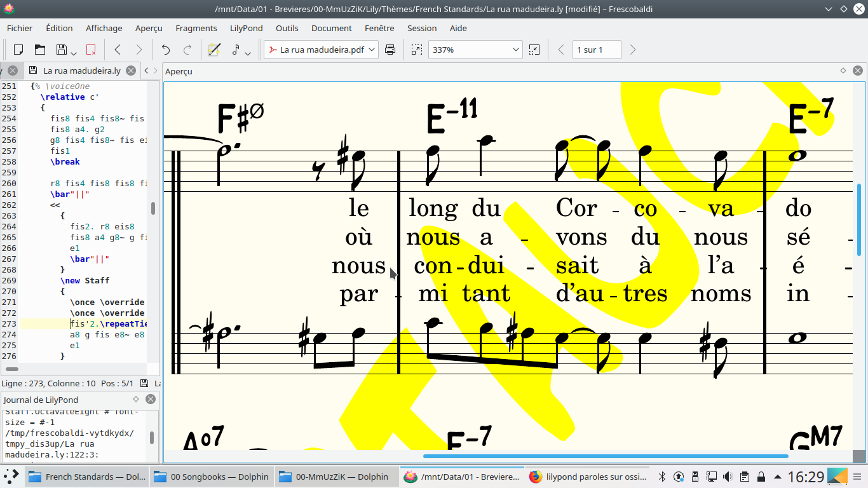Float the Journal de LilyPond panel
The width and height of the screenshot is (868, 488).
[136, 399]
